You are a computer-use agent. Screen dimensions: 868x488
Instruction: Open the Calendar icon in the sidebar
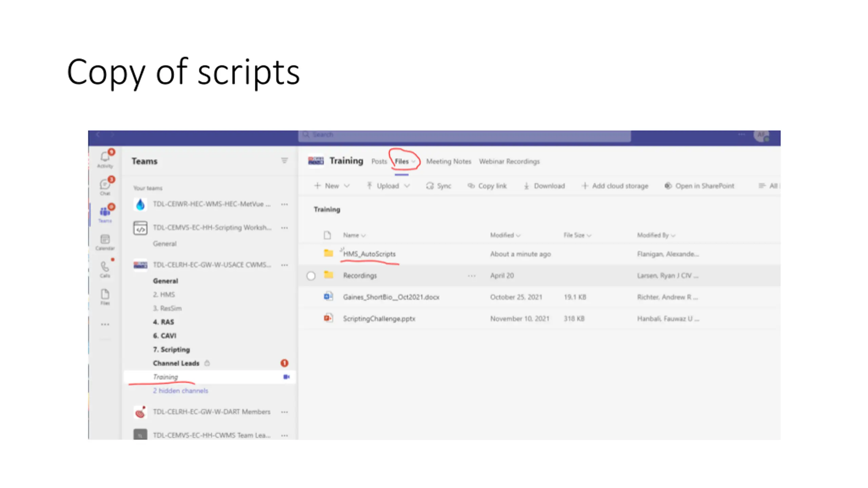[105, 242]
